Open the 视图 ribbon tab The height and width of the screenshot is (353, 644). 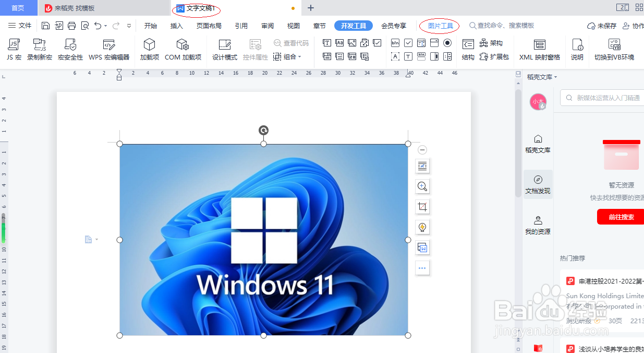pyautogui.click(x=294, y=26)
